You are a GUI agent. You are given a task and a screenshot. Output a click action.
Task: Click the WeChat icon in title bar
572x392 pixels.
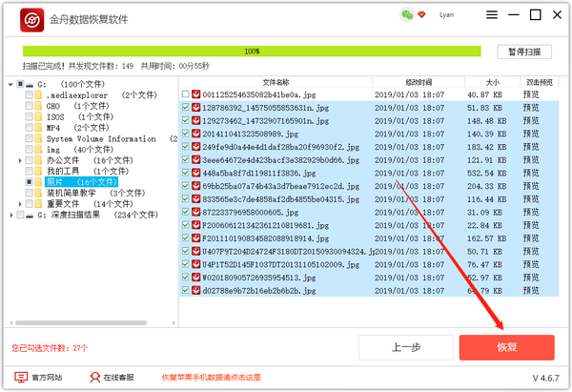408,15
